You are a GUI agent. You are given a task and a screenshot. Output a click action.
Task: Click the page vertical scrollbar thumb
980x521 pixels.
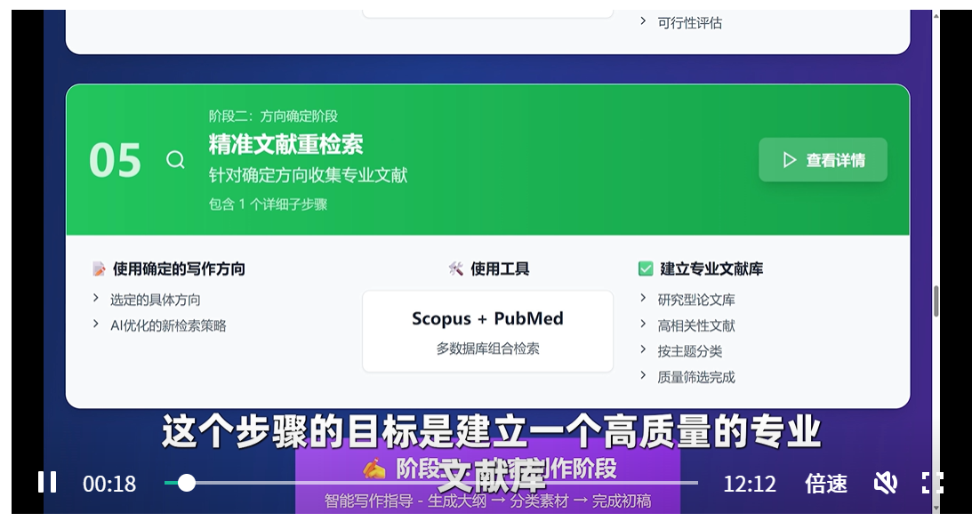pos(936,301)
